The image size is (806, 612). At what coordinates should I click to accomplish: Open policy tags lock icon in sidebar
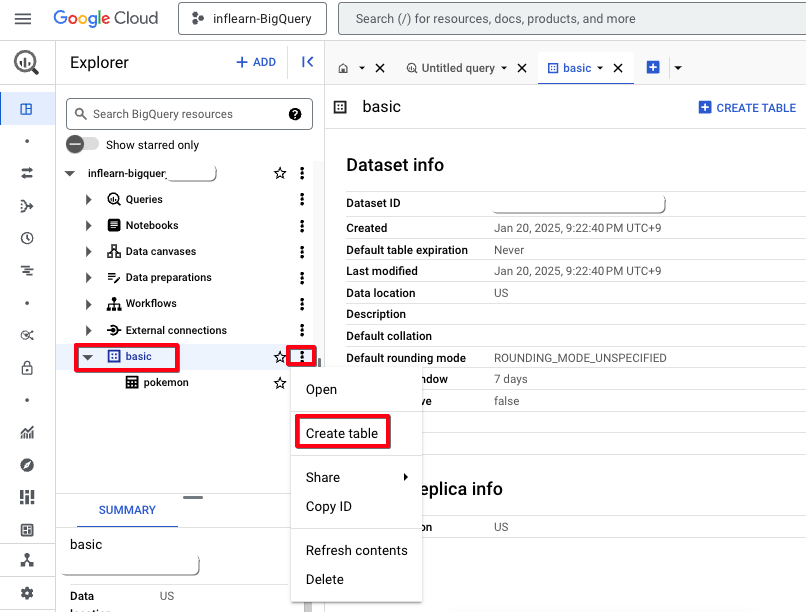(x=27, y=368)
